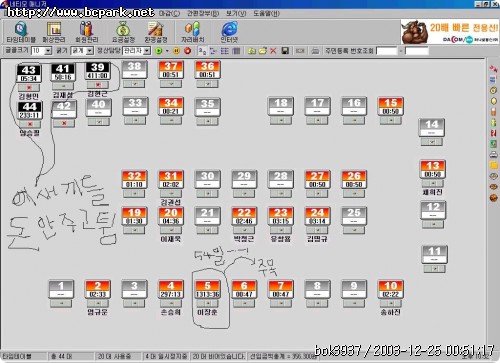Toggle the small button under seat 8

[317, 303]
